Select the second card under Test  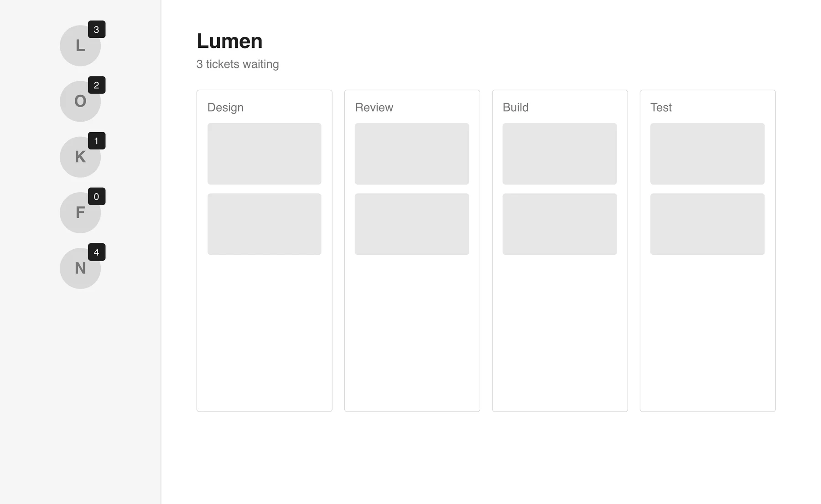(x=707, y=224)
